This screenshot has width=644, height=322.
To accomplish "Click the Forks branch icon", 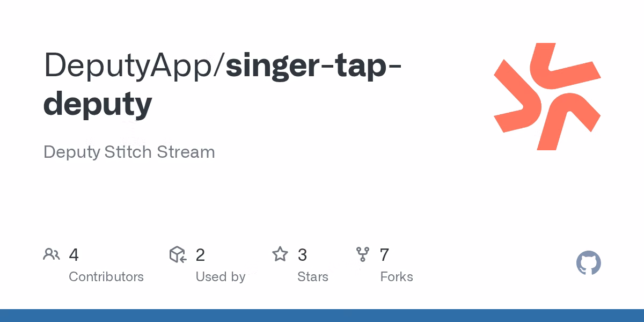I will (363, 254).
